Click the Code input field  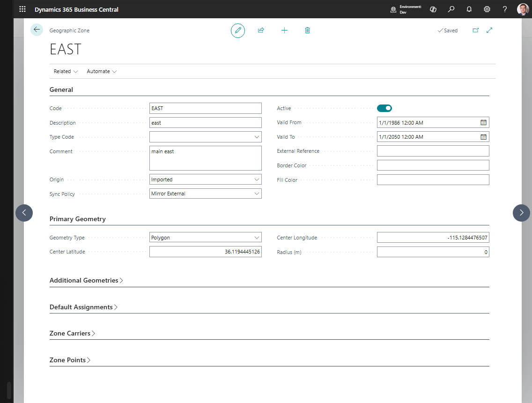pos(206,108)
